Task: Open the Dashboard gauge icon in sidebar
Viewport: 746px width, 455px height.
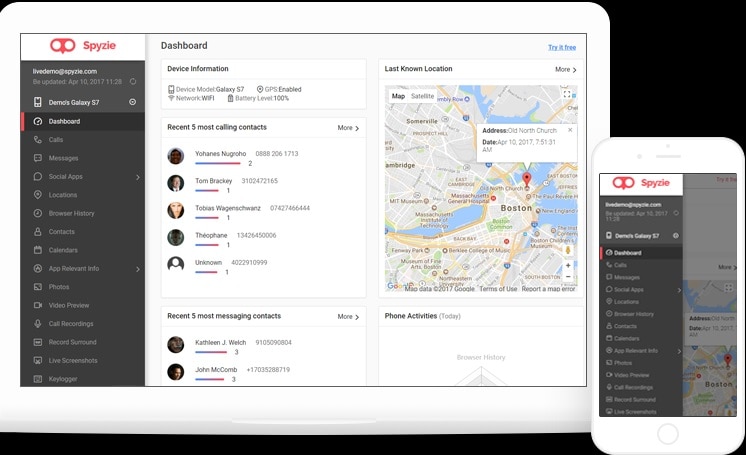Action: tap(38, 121)
